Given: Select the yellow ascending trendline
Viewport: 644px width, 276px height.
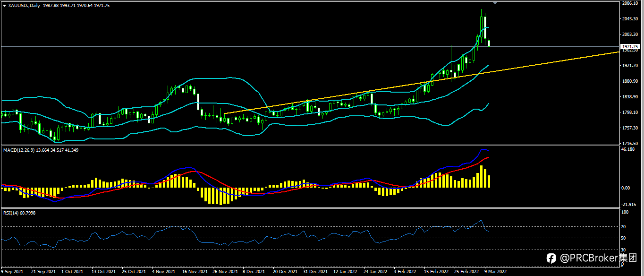Looking at the screenshot, I should coord(422,83).
